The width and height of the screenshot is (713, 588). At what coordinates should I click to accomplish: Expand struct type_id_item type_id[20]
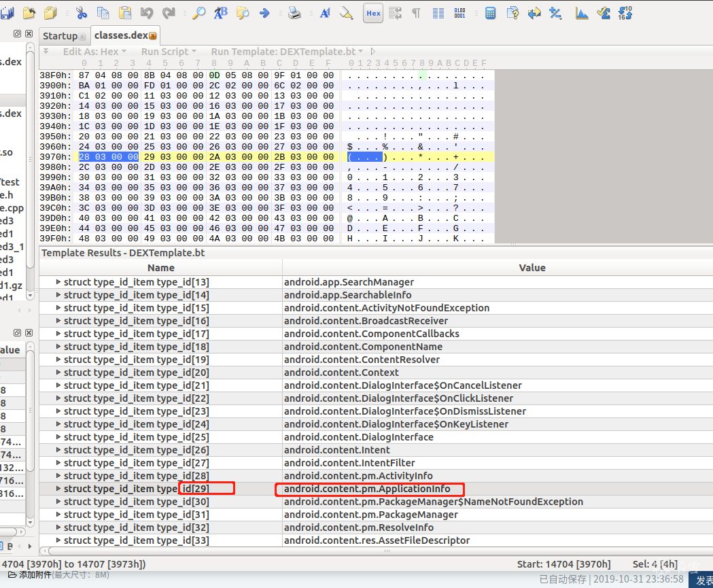58,373
